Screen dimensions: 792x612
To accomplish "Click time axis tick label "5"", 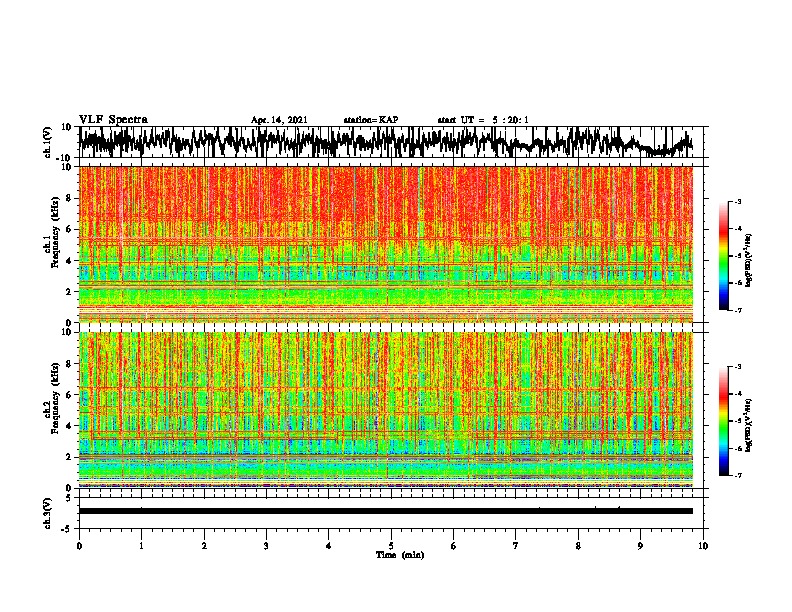I will pos(391,546).
